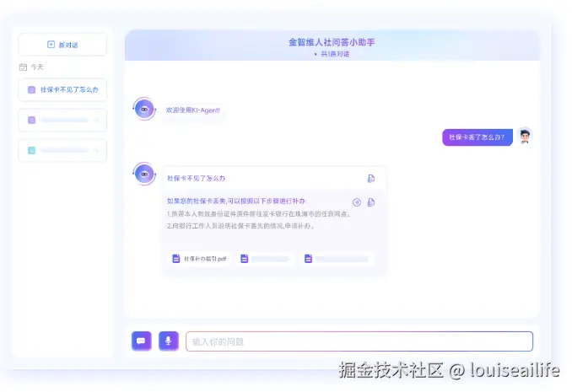The height and width of the screenshot is (392, 572).
Task: Click file icon of 社保补办指引.pdf
Action: click(x=176, y=259)
